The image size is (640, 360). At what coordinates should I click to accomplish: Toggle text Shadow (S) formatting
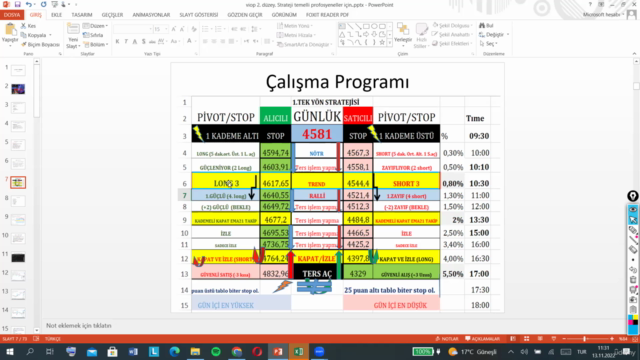143,41
